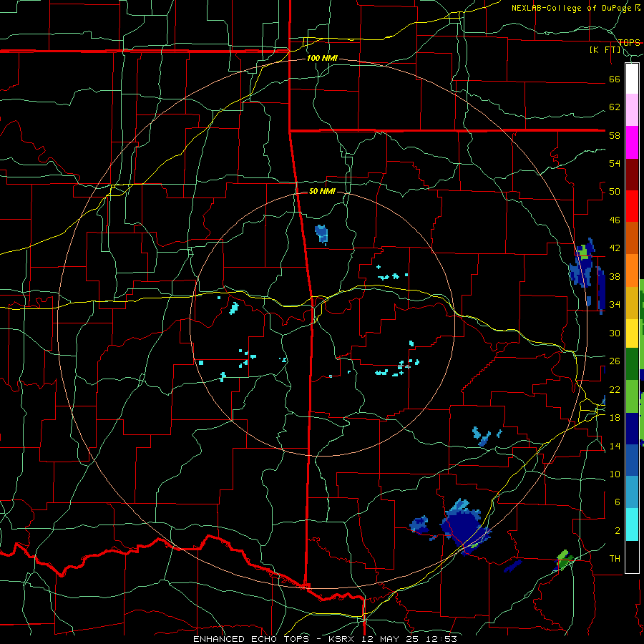Click the white 66 K FT legend swatch

[x=632, y=79]
